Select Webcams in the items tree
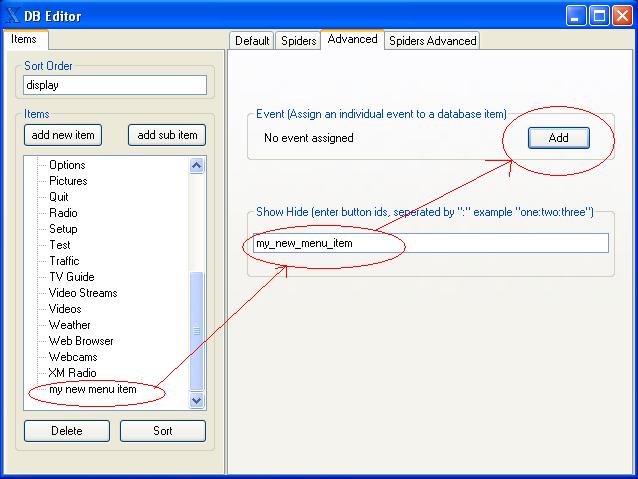The width and height of the screenshot is (638, 479). pos(73,357)
